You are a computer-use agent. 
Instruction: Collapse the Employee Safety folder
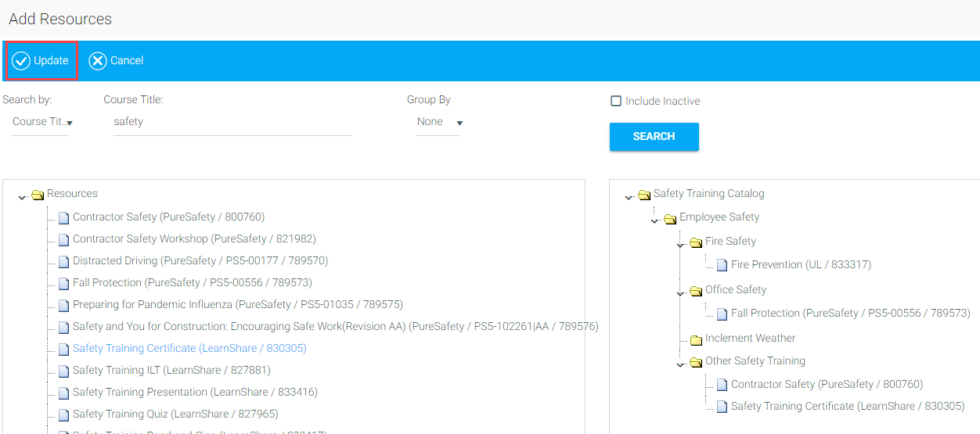(x=655, y=221)
